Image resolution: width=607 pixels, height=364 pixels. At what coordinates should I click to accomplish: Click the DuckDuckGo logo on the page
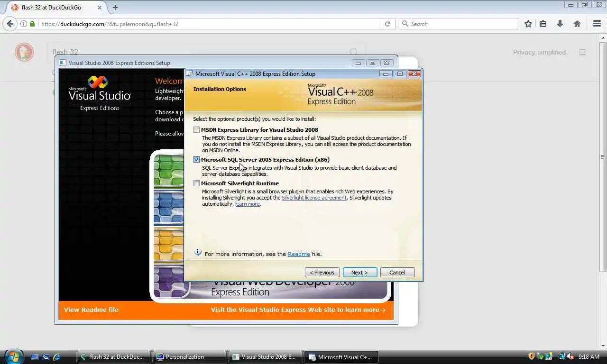pyautogui.click(x=24, y=52)
